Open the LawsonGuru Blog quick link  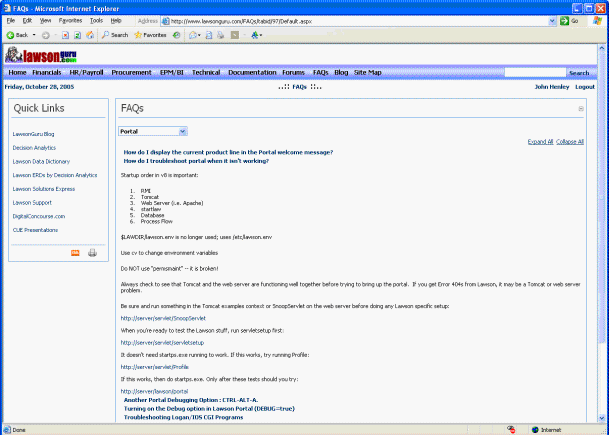[33, 134]
